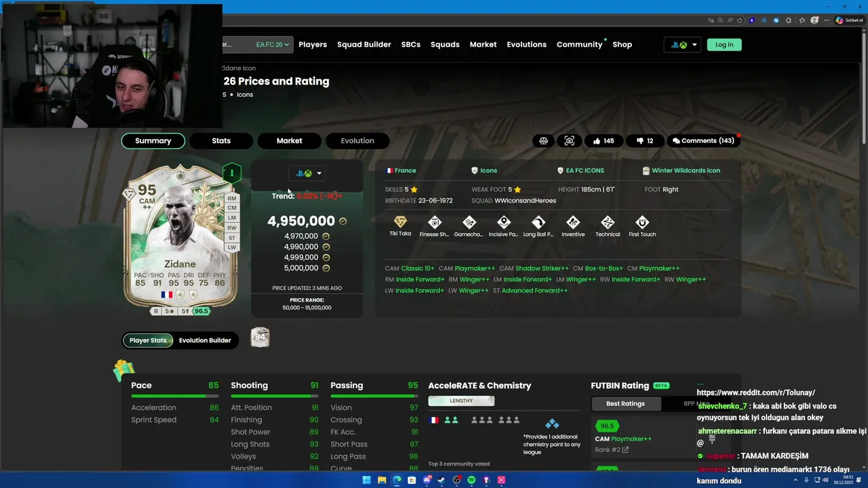The image size is (868, 488).
Task: Open the compare players scale icon
Action: click(543, 141)
